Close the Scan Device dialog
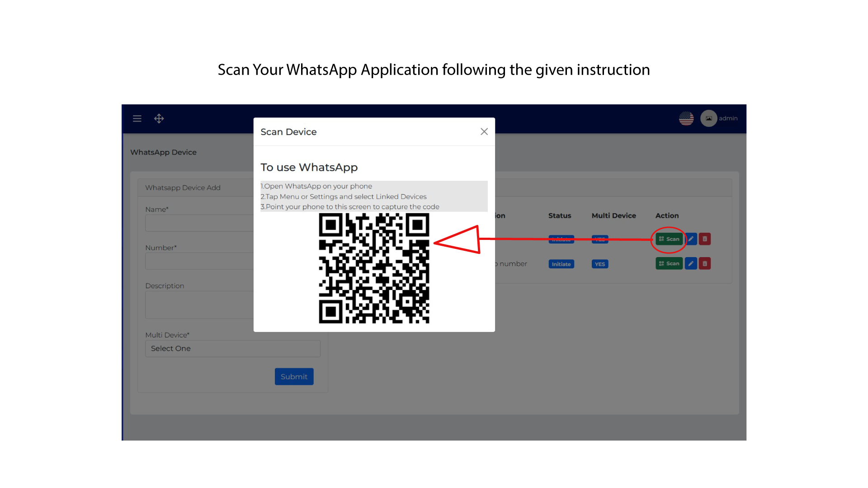 (484, 131)
